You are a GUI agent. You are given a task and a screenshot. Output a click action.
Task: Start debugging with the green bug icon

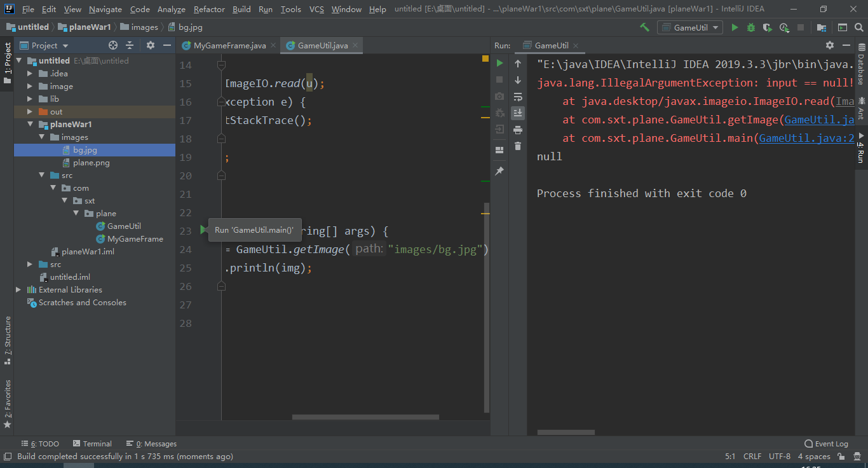751,27
